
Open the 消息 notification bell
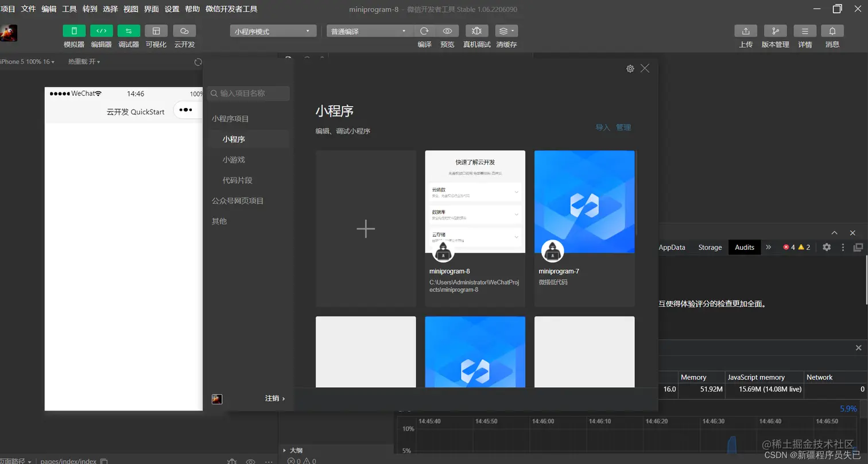832,31
